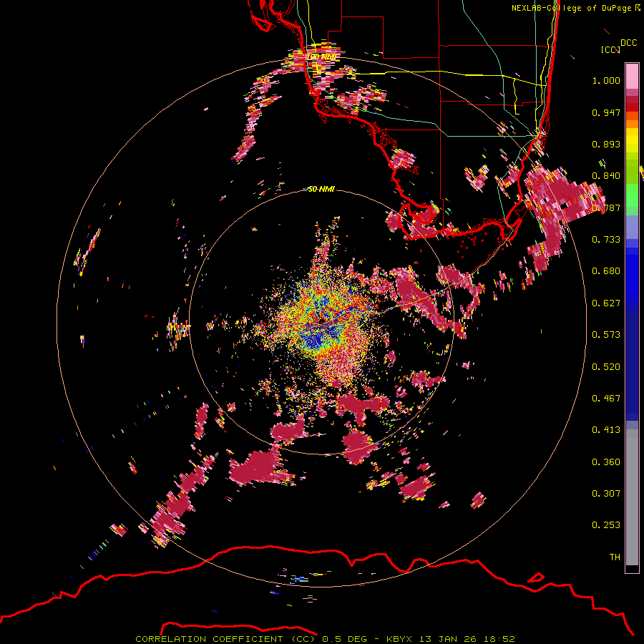Click the 0.413 legend value
This screenshot has width=644, height=644.
606,430
